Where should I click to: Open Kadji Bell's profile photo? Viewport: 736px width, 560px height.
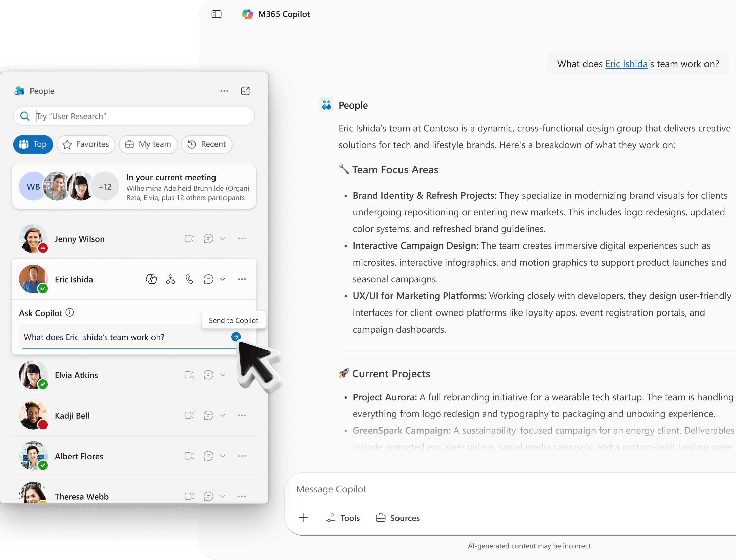click(x=33, y=415)
